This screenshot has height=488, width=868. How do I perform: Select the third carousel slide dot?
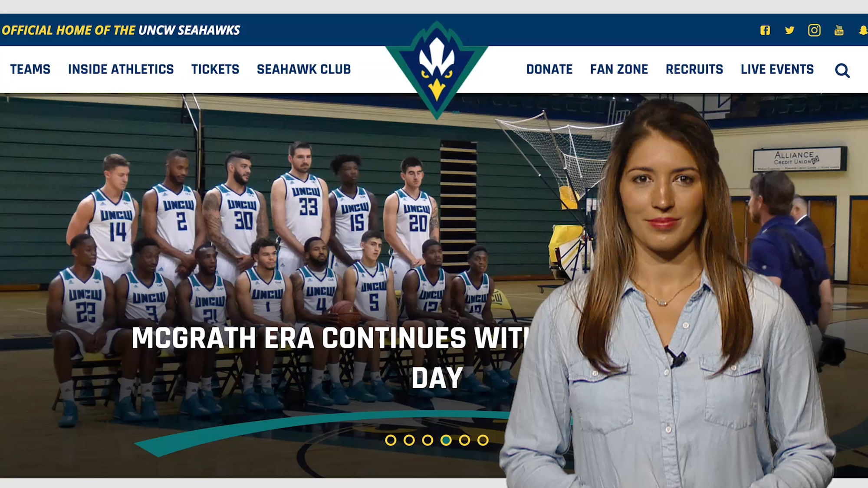427,440
